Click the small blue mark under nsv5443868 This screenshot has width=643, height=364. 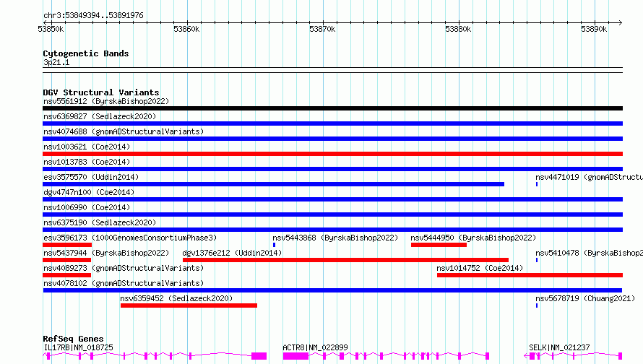274,245
